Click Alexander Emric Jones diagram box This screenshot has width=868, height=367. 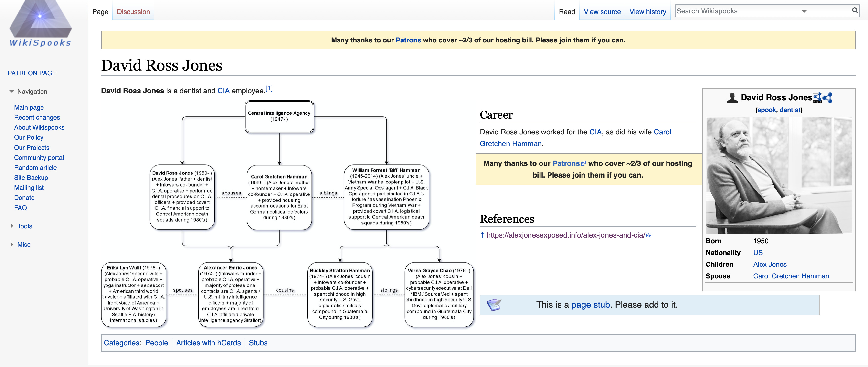pos(231,294)
